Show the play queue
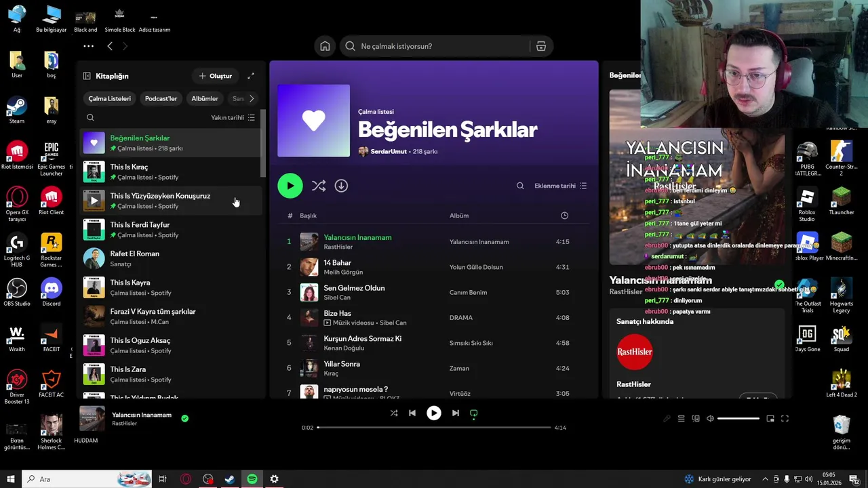This screenshot has width=868, height=488. (682, 419)
